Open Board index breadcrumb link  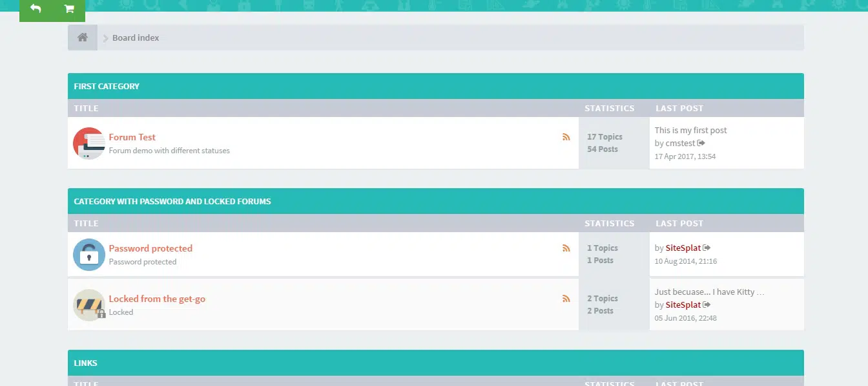[136, 38]
